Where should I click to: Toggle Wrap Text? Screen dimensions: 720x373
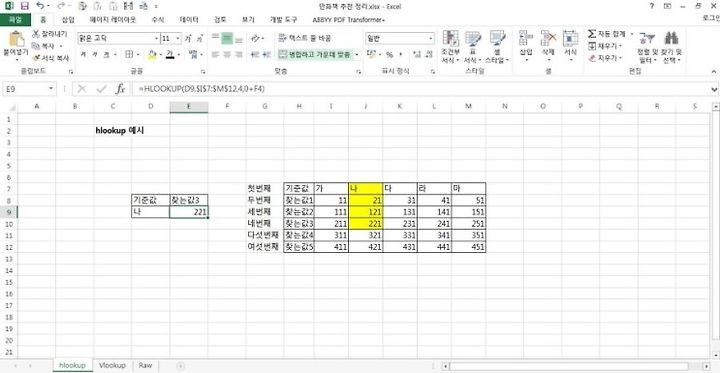pyautogui.click(x=304, y=39)
